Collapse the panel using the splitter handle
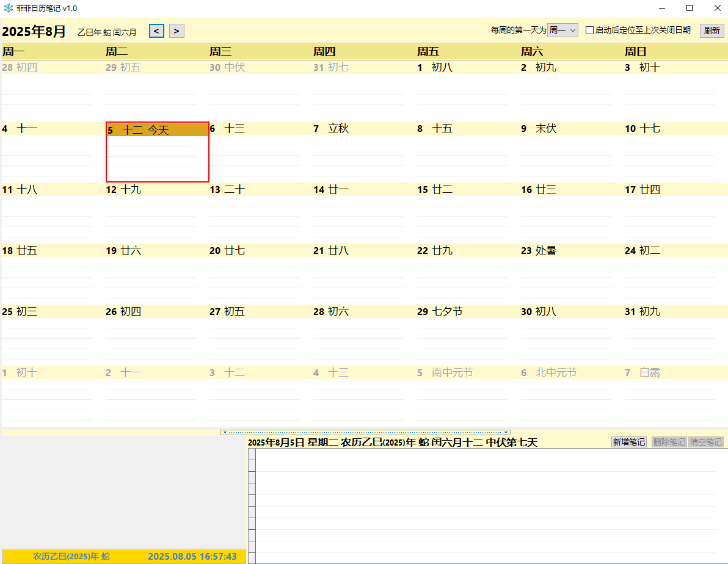This screenshot has height=564, width=728. pyautogui.click(x=365, y=432)
